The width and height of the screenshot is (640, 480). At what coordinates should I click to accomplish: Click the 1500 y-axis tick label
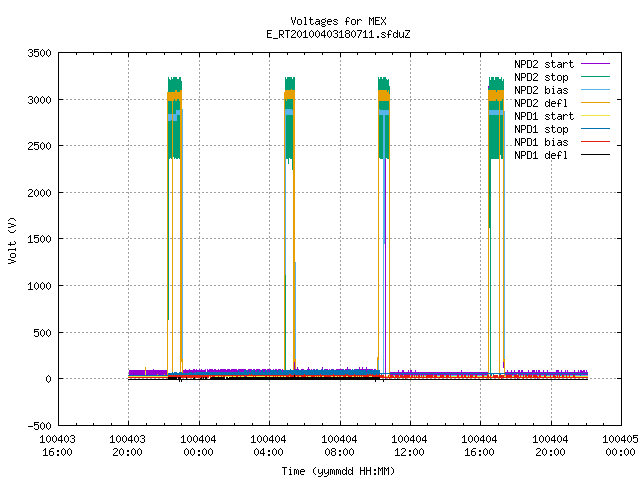click(x=39, y=239)
